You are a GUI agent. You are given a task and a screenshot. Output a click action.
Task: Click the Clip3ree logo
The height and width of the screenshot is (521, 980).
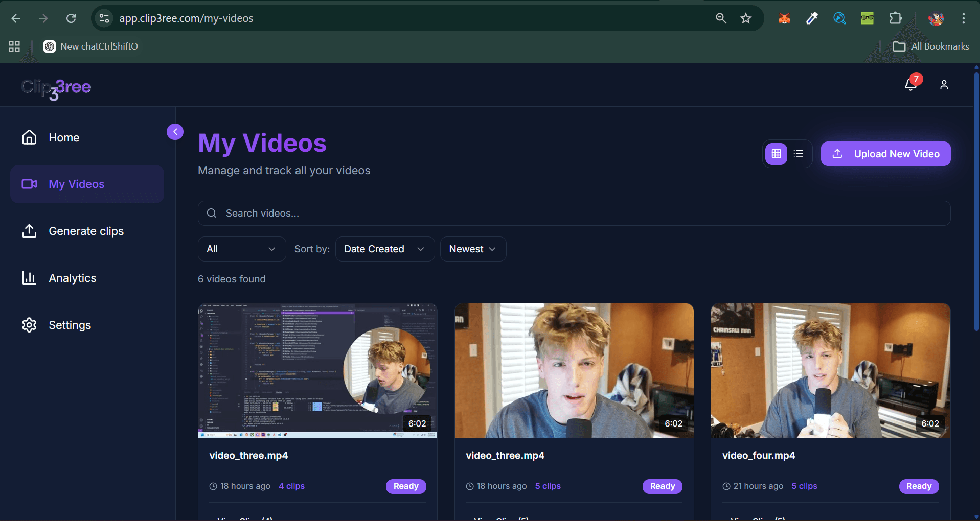[55, 88]
